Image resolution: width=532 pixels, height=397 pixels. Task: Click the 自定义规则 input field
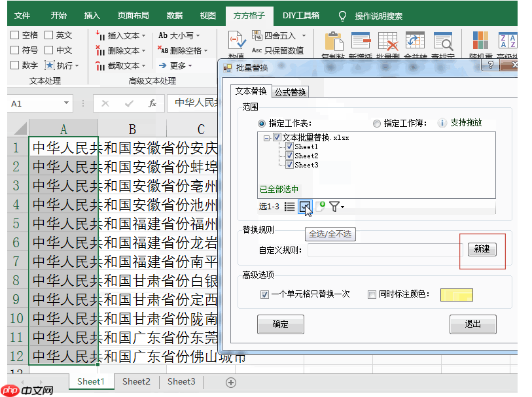pos(385,250)
